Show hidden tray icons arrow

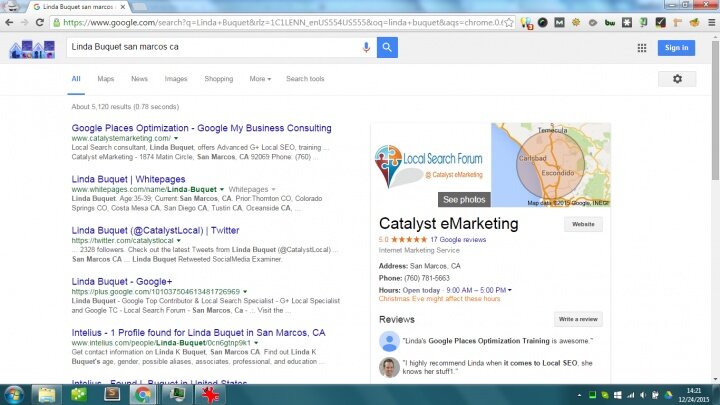579,395
